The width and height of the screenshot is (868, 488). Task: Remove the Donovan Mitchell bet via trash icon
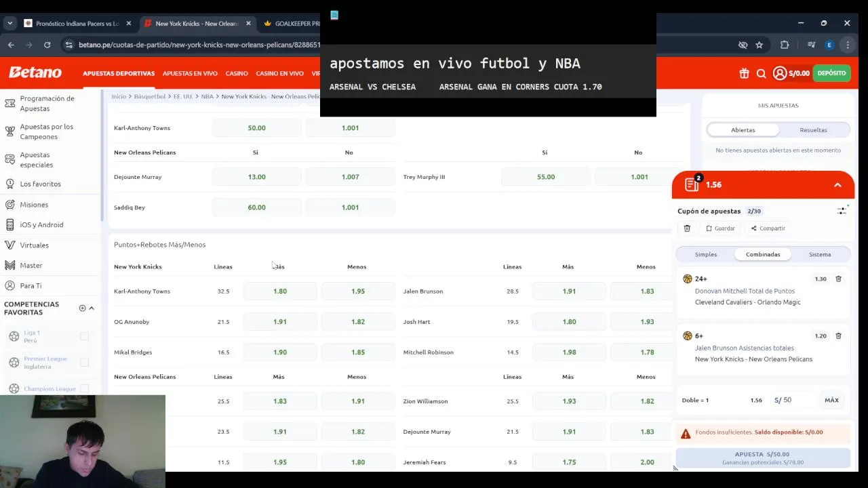click(x=838, y=279)
